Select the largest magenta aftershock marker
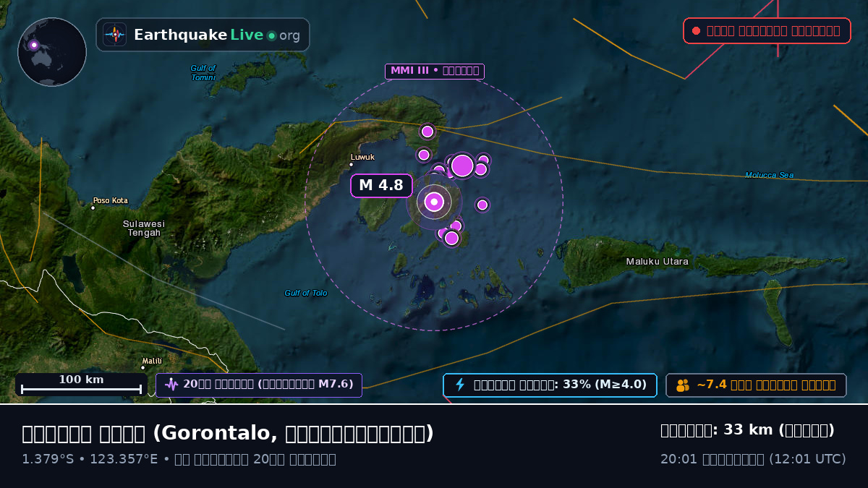The height and width of the screenshot is (488, 868). [461, 166]
